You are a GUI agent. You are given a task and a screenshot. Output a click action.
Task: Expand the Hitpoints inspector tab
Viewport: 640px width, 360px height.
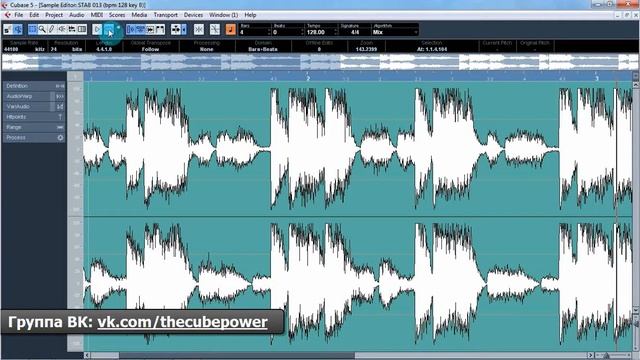tap(34, 117)
